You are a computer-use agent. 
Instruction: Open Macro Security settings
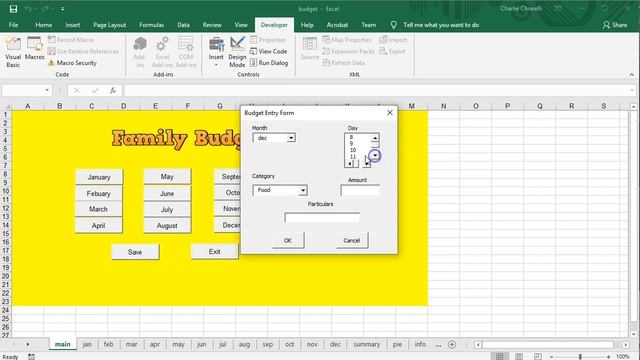pyautogui.click(x=72, y=63)
